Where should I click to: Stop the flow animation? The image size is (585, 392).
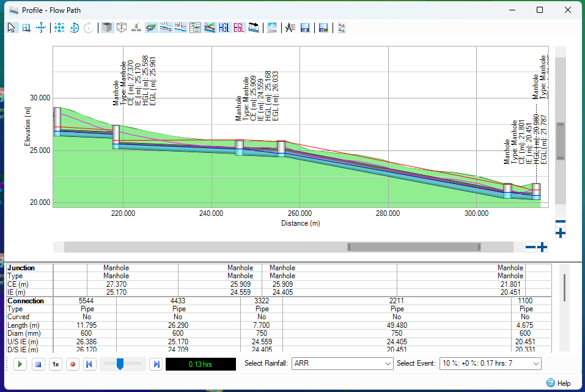[37, 364]
